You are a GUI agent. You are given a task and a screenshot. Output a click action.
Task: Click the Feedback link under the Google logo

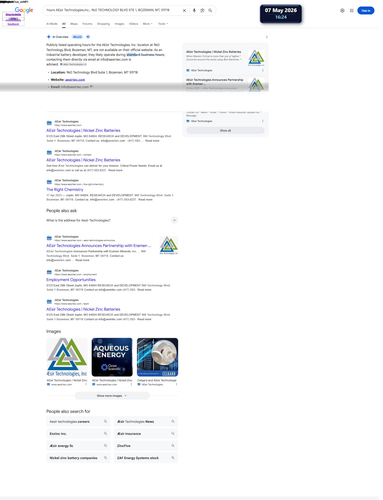coord(13,24)
